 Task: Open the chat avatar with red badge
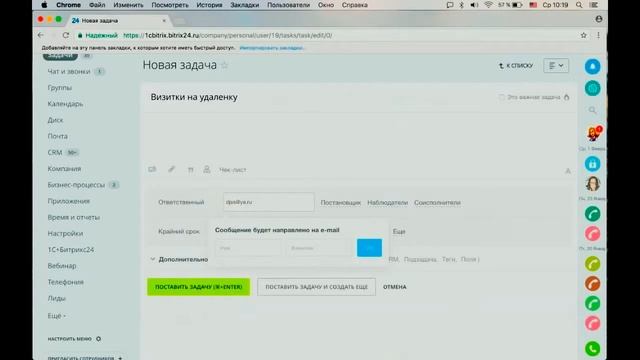593,133
